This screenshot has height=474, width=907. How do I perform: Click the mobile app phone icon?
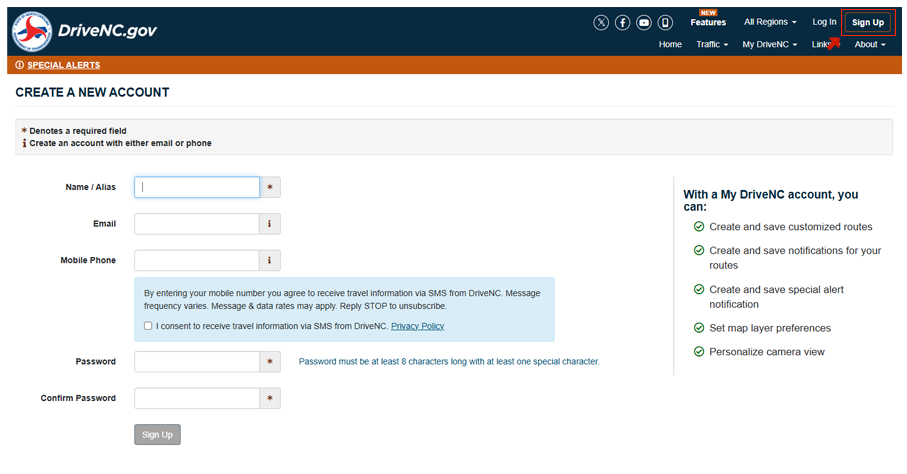pyautogui.click(x=665, y=23)
